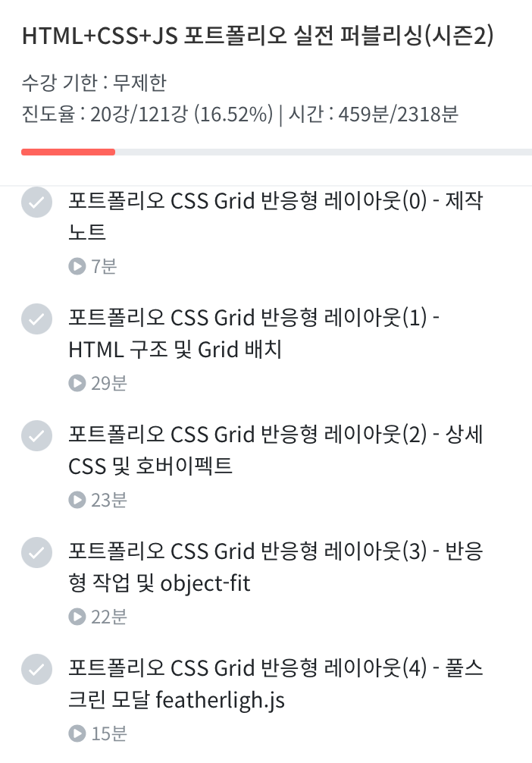This screenshot has width=532, height=763.
Task: Click play icon beside 7분 duration
Action: pyautogui.click(x=77, y=266)
